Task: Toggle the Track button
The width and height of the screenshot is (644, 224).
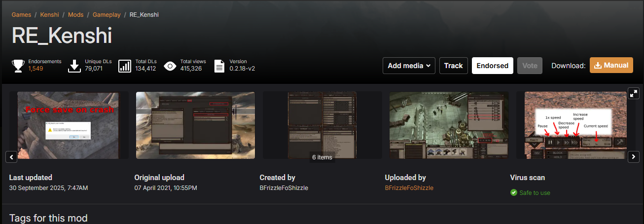Action: coord(454,66)
